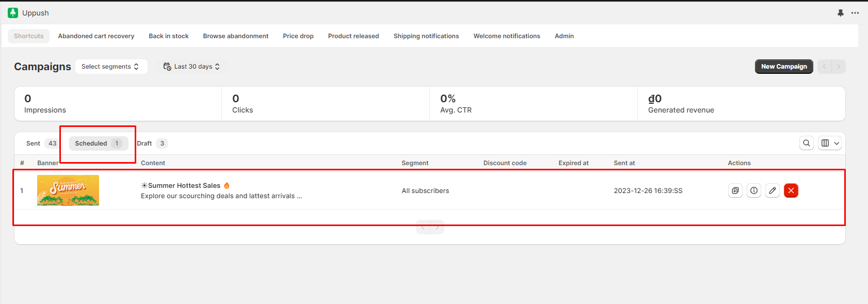Go to Back in stock page

click(169, 36)
